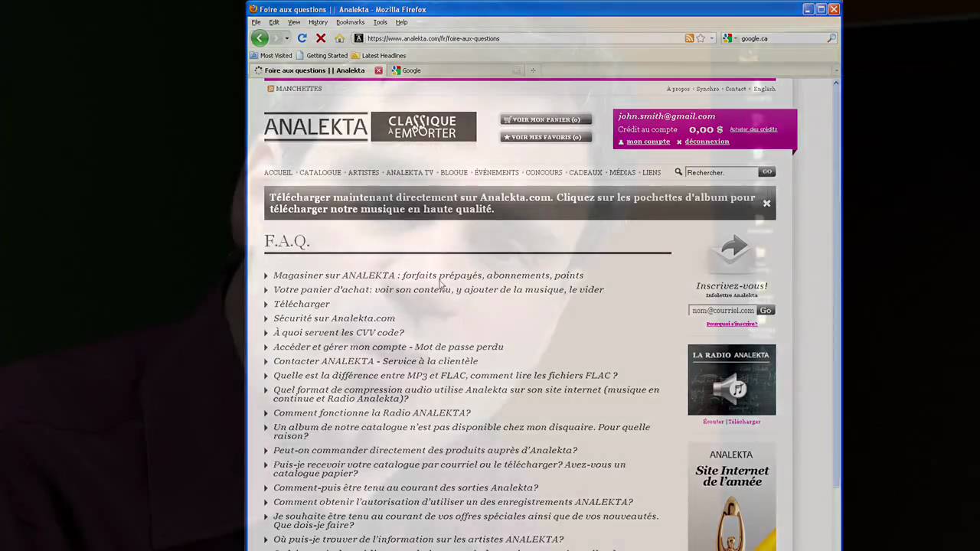Expand Sécurité sur Analekta.com FAQ item
Viewport: 980px width, 551px height.
pyautogui.click(x=334, y=318)
